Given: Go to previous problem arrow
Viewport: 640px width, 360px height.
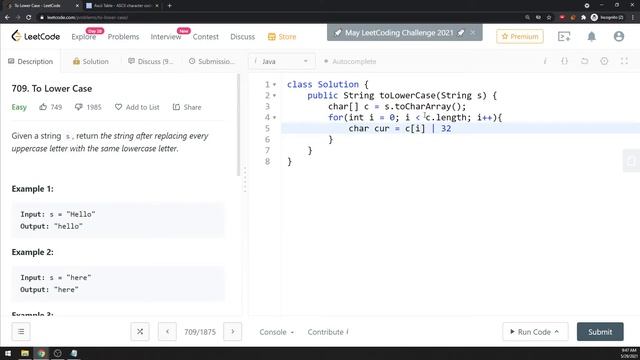Looking at the screenshot, I should coord(167,331).
